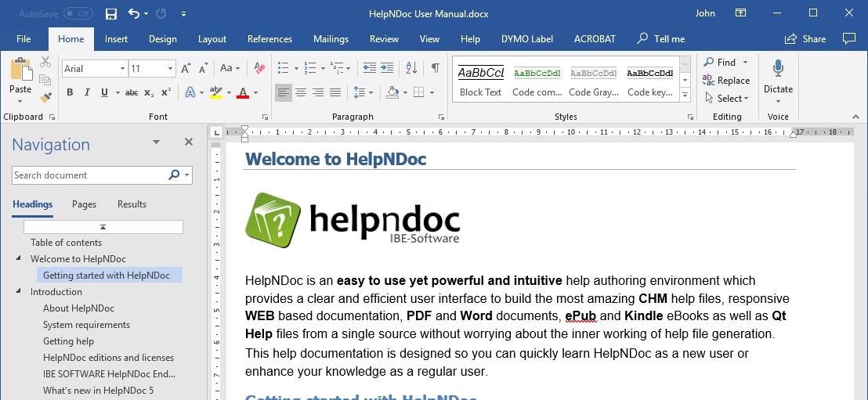Open the DYMO Label tab
868x400 pixels.
coord(527,38)
